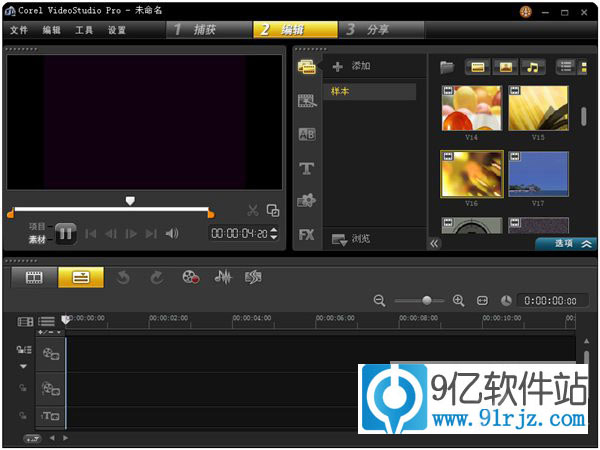The width and height of the screenshot is (600, 450).
Task: Open the 设置 menu
Action: [117, 30]
